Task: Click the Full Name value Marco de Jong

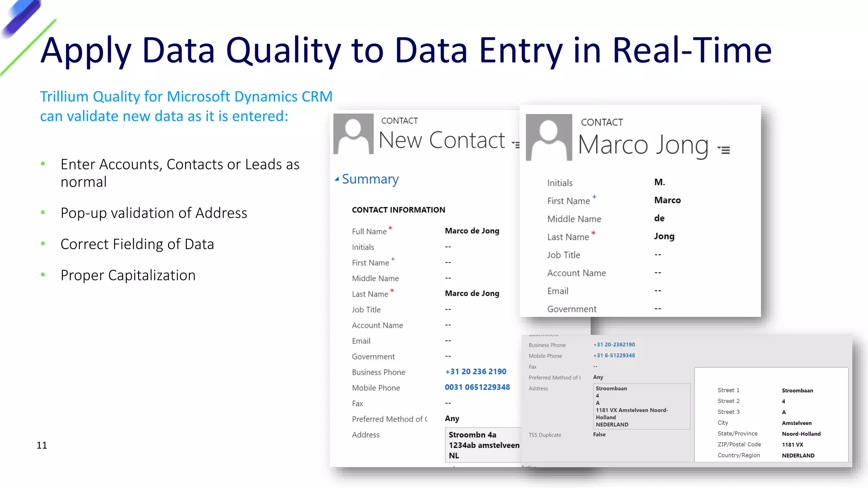Action: click(472, 231)
